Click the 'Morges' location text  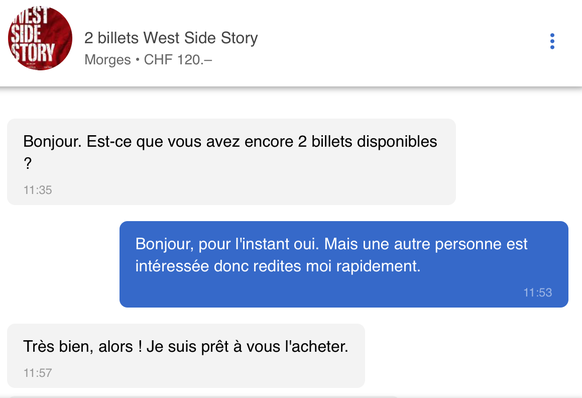click(x=108, y=60)
